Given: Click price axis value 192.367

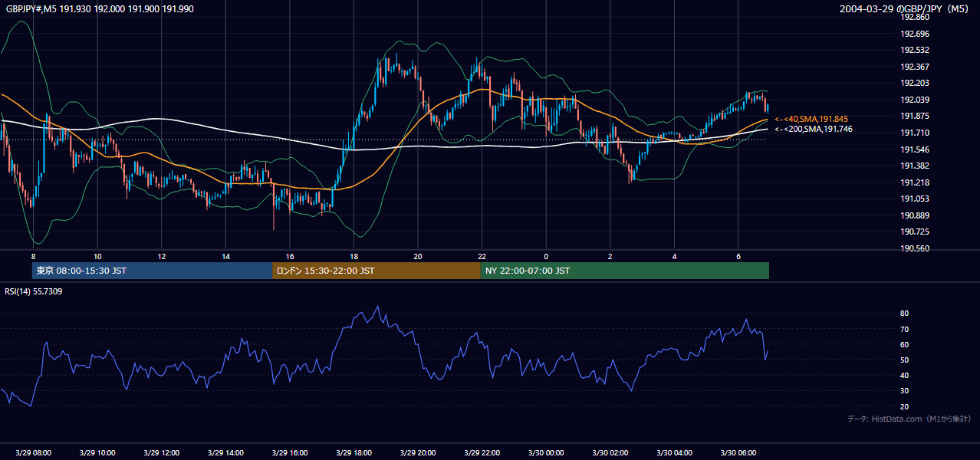Looking at the screenshot, I should click(x=916, y=67).
